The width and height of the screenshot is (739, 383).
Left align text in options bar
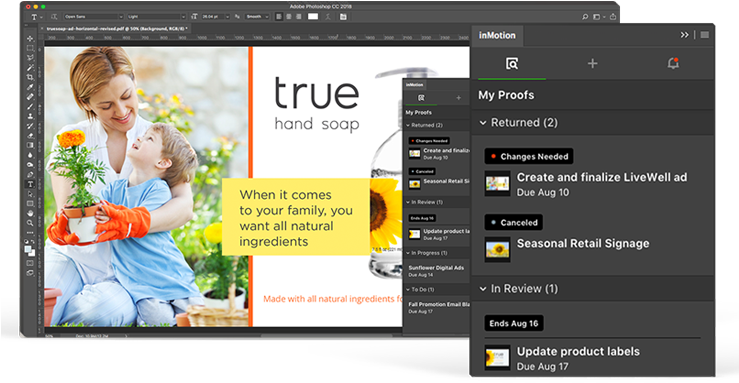tap(279, 16)
